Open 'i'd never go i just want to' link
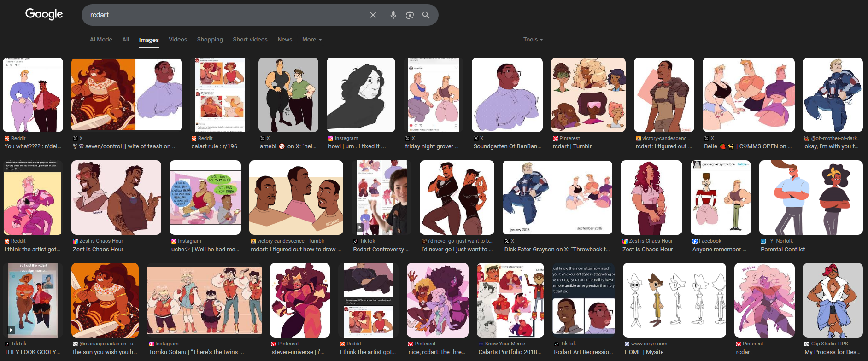Screen dimensions: 868x361 pyautogui.click(x=457, y=249)
